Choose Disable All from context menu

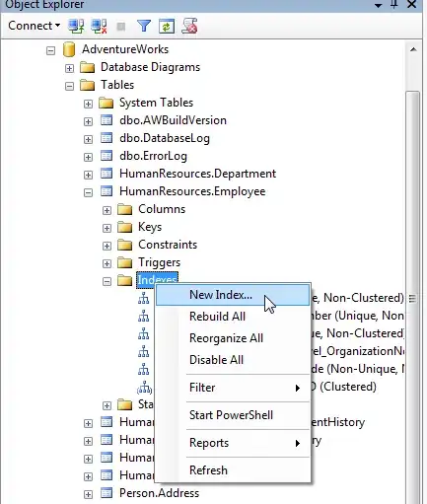(233, 360)
